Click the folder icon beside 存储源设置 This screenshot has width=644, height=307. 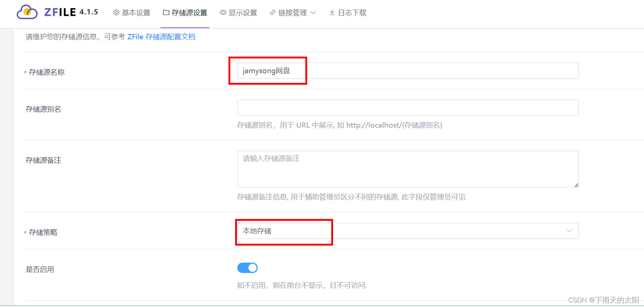click(166, 13)
